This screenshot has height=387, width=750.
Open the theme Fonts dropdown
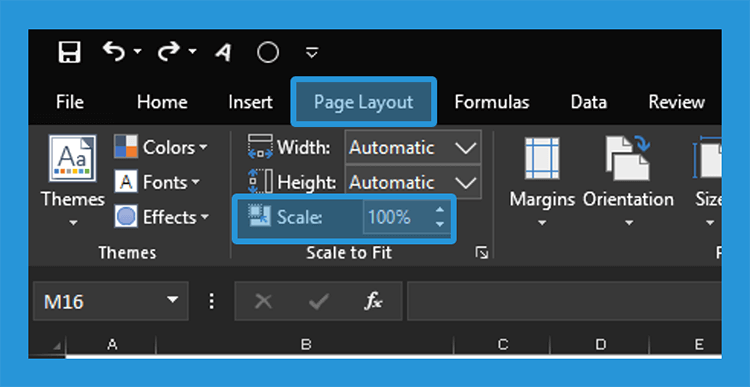tap(157, 182)
